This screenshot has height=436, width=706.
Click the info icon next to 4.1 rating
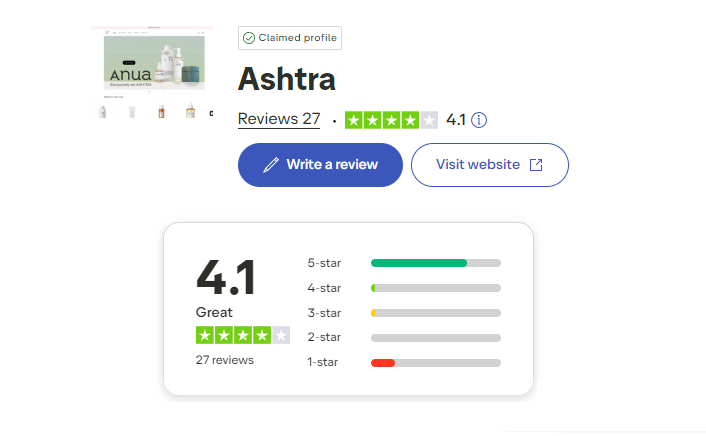479,120
